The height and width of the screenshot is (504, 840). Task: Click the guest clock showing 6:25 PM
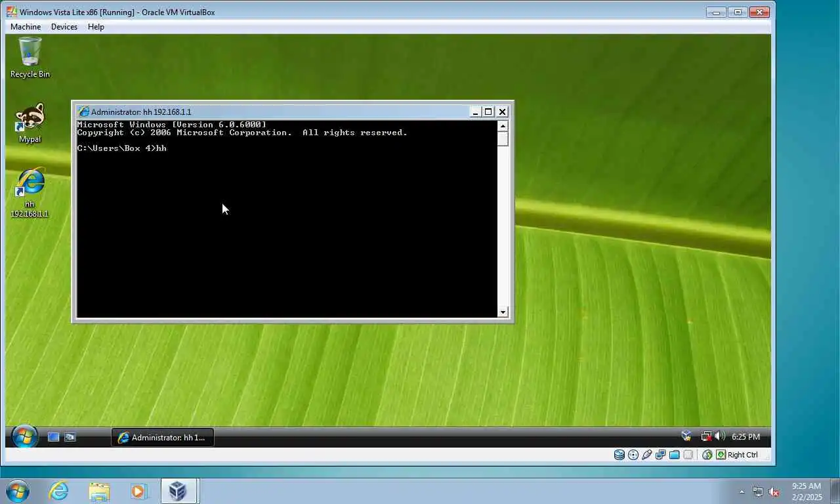click(745, 437)
